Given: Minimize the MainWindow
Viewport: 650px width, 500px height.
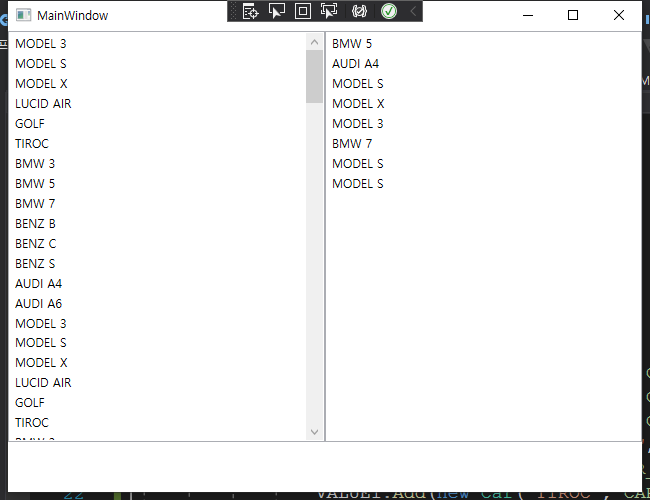Looking at the screenshot, I should click(x=528, y=15).
